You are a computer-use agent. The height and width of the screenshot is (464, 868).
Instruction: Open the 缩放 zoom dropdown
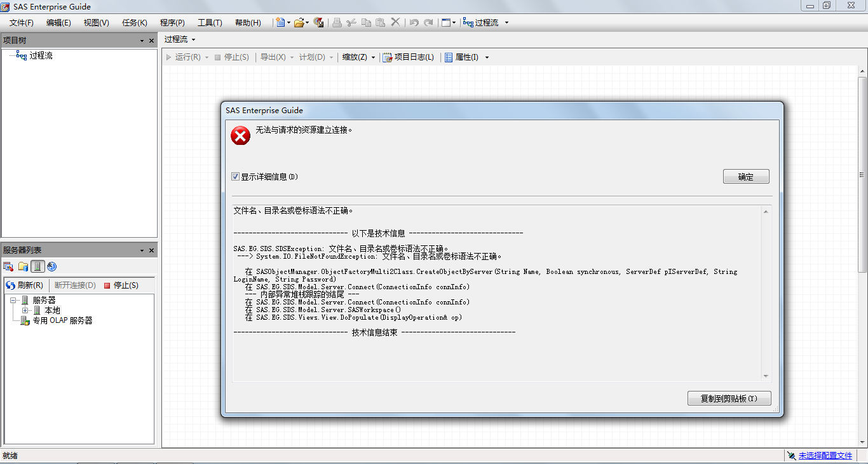coord(359,57)
